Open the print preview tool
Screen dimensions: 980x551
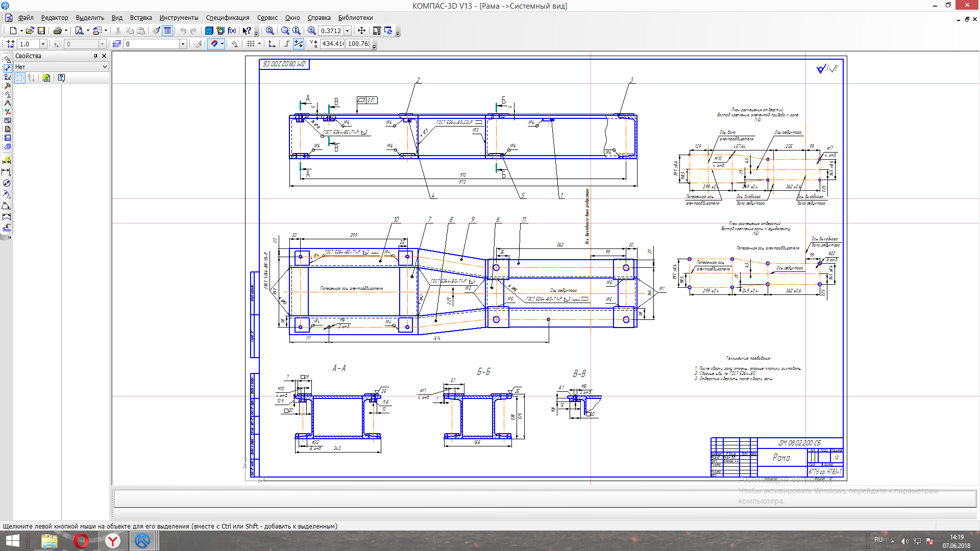click(79, 31)
